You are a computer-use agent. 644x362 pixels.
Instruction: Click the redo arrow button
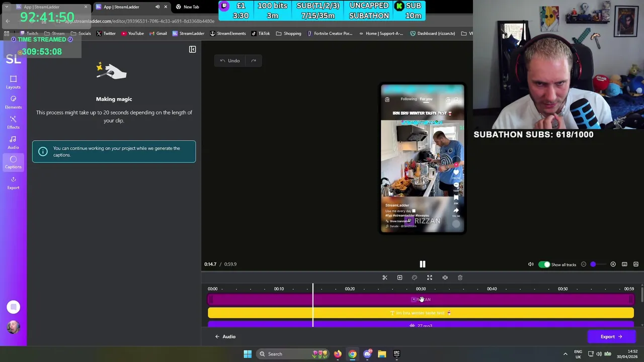pos(254,61)
